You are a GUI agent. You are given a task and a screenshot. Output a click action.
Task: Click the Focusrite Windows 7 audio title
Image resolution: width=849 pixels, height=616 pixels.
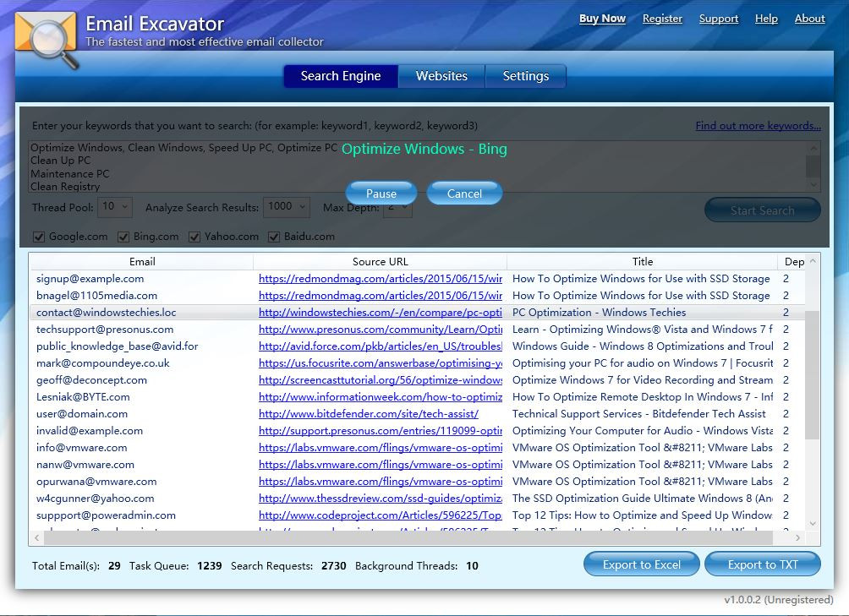642,363
